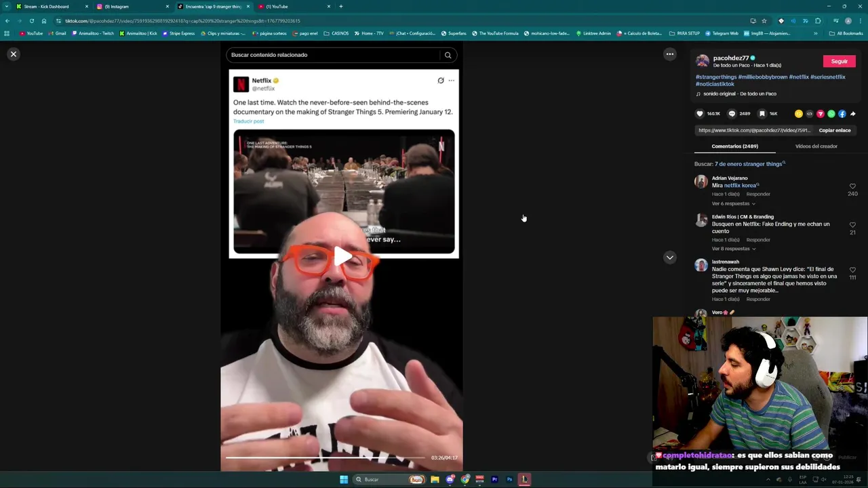This screenshot has width=868, height=488.
Task: Open Chrome three-dot menu
Action: point(860,21)
